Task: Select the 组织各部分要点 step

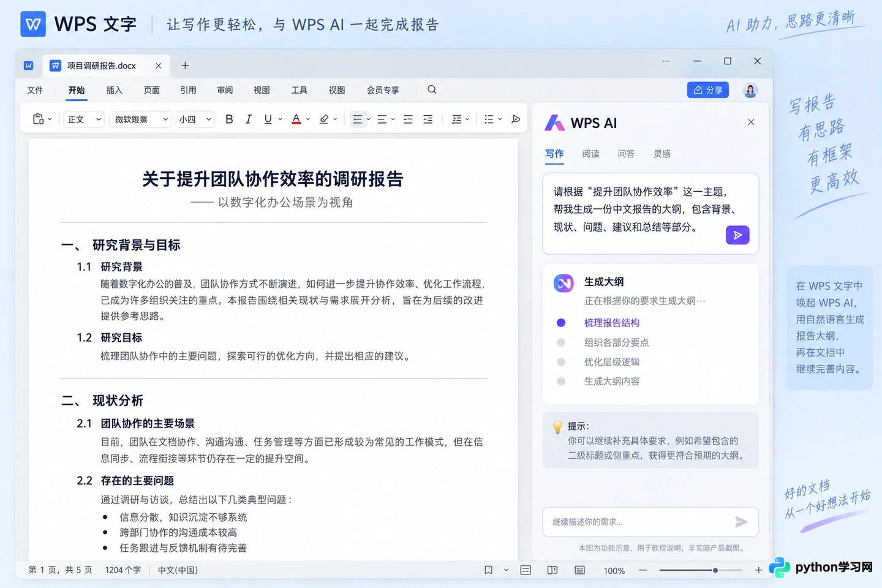Action: [x=616, y=342]
